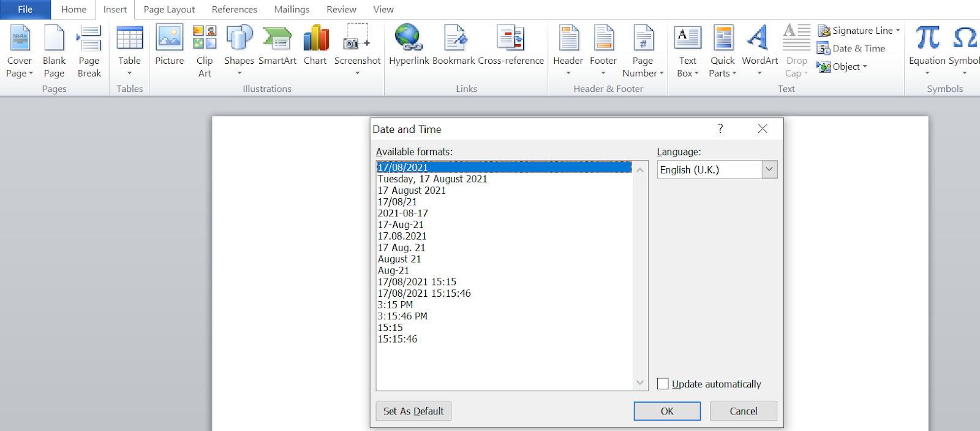Click formats list scroll down arrow
Image resolution: width=980 pixels, height=431 pixels.
(x=640, y=383)
